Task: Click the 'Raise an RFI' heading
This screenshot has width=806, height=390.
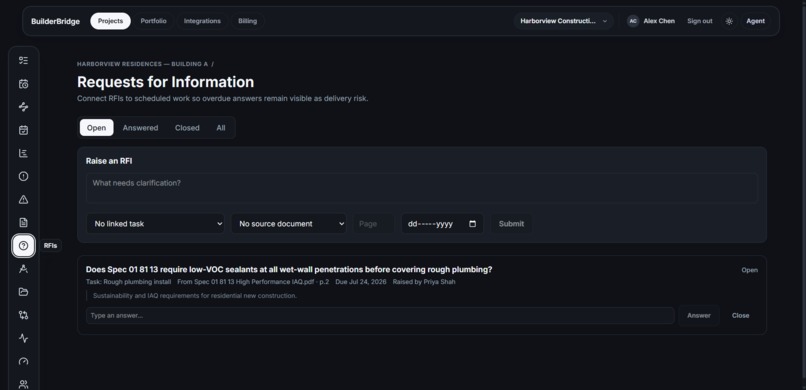Action: 109,161
